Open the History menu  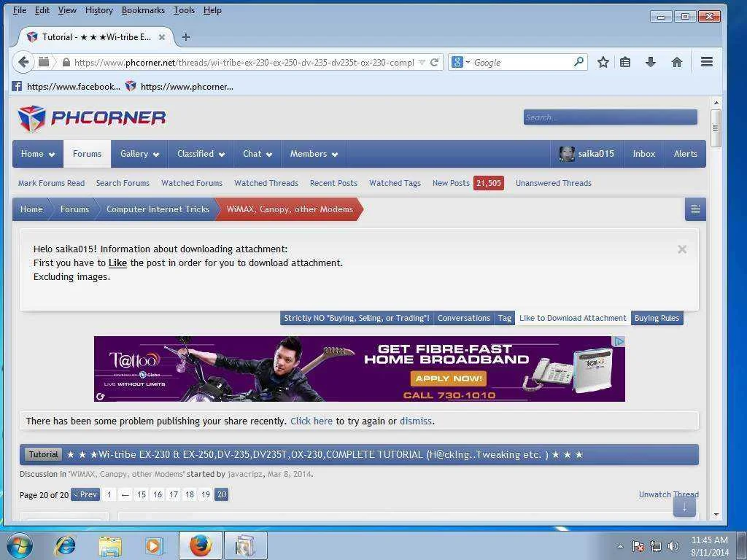[x=98, y=10]
